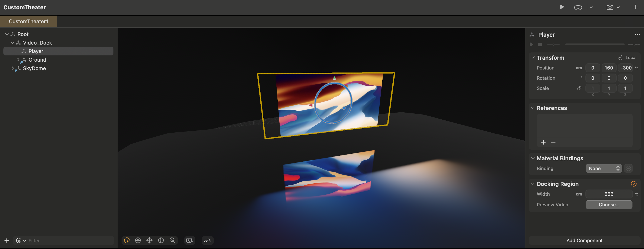
Task: Collapse the References section
Action: (x=533, y=108)
